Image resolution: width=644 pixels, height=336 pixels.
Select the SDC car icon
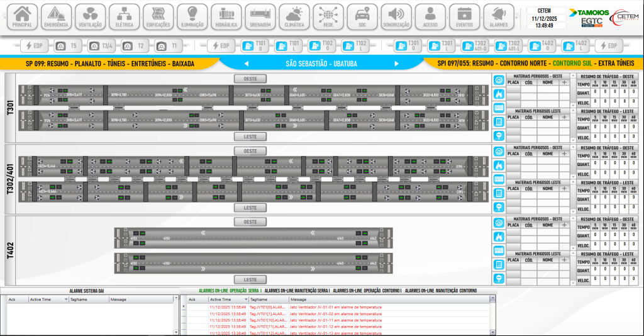click(x=362, y=16)
